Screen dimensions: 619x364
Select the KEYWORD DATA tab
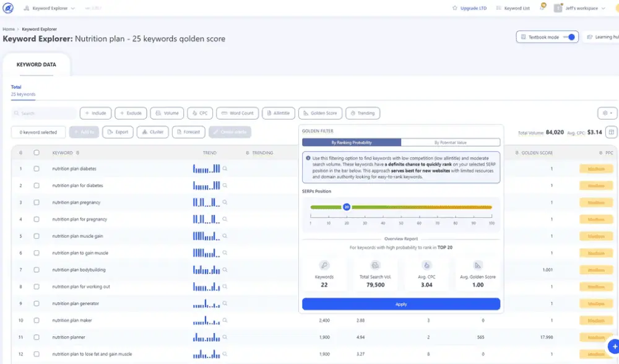point(37,64)
